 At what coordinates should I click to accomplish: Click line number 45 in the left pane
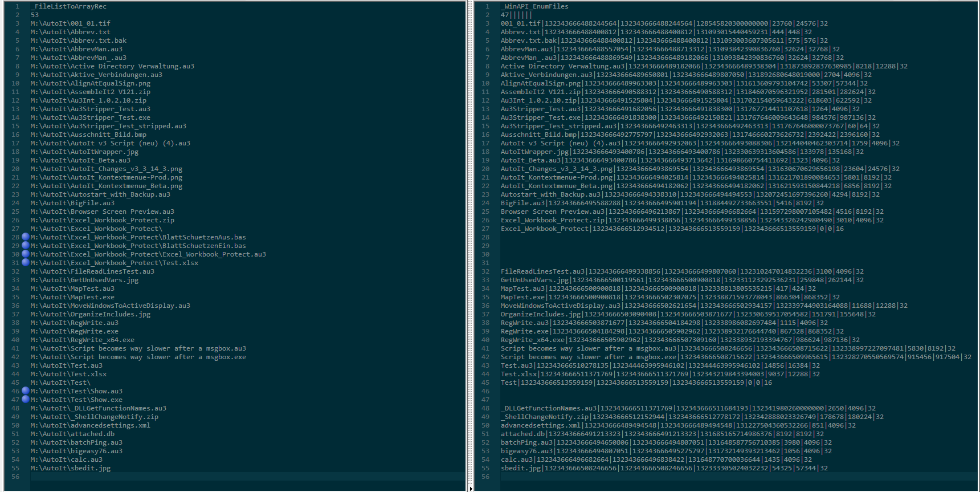[x=15, y=383]
